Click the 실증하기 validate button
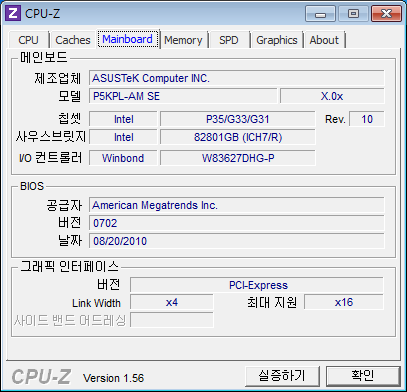Image resolution: width=407 pixels, height=392 pixels. 282,376
